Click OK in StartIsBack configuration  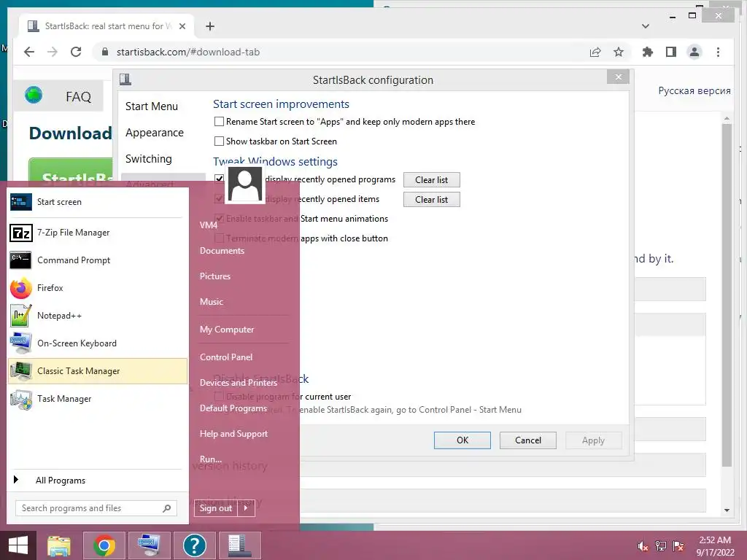462,440
